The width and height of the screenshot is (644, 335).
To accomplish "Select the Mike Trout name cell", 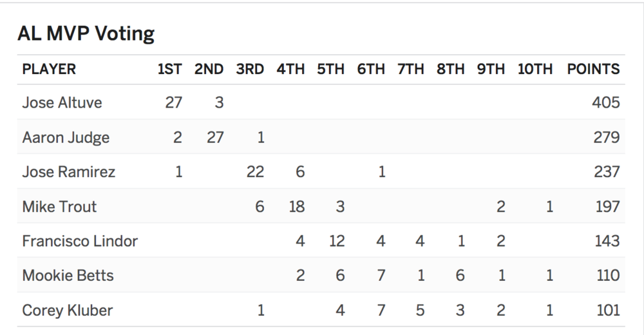I will point(59,206).
